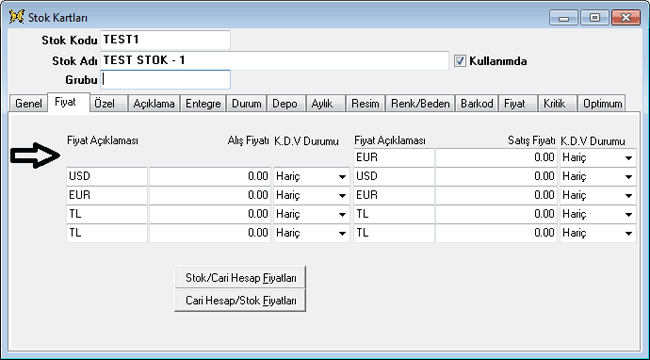
Task: Click Alış Fiyatı value in EUR row
Action: [210, 195]
